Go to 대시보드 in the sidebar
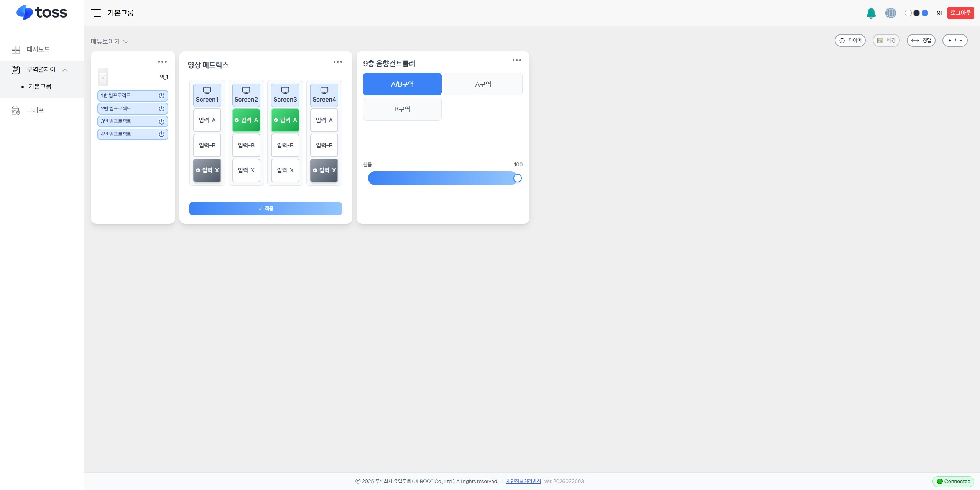Image resolution: width=980 pixels, height=490 pixels. coord(38,49)
